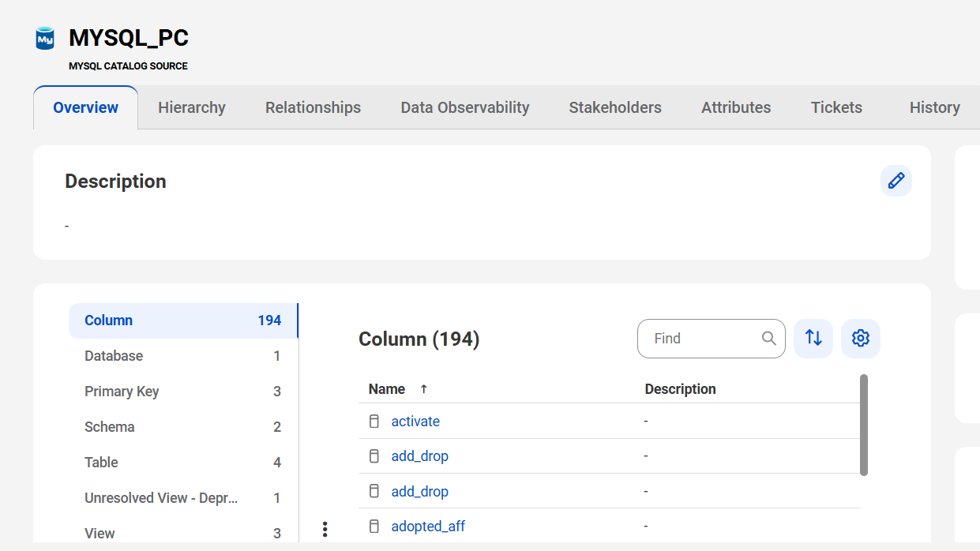Open the Hierarchy tab
The image size is (980, 551).
point(192,107)
